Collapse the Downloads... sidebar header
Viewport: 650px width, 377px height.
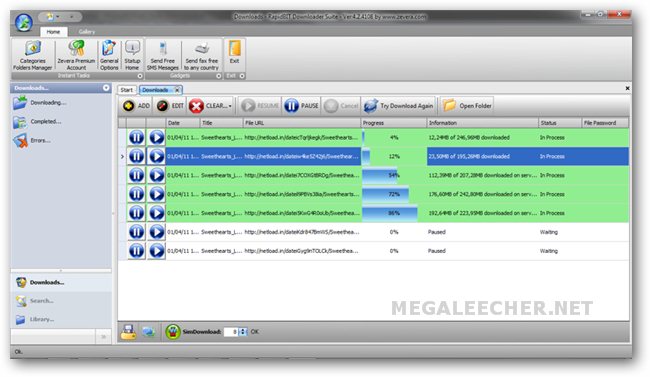[106, 88]
